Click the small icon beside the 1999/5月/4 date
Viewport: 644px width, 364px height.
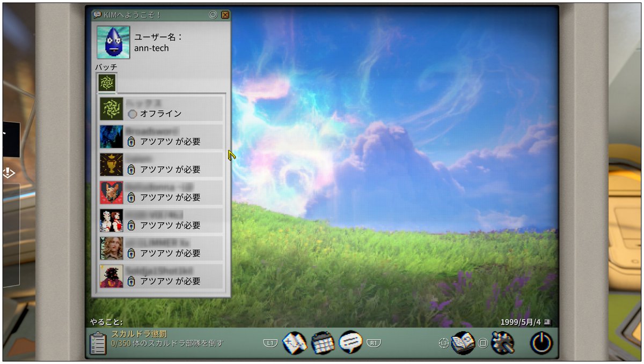tap(547, 322)
